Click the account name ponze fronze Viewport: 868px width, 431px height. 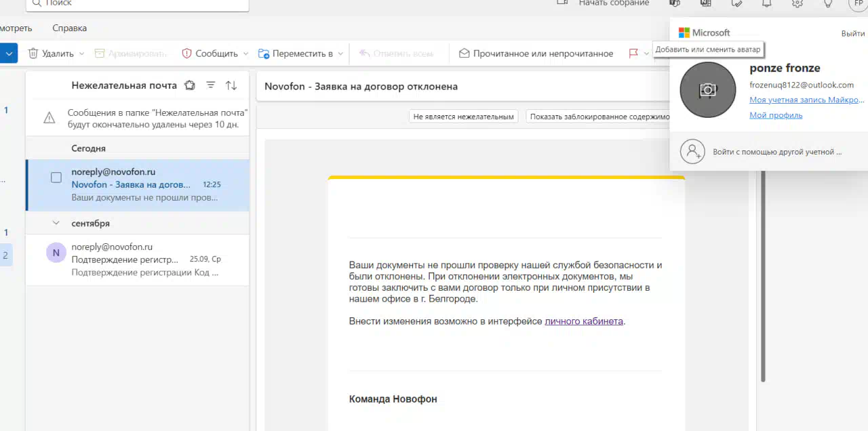[x=785, y=68]
